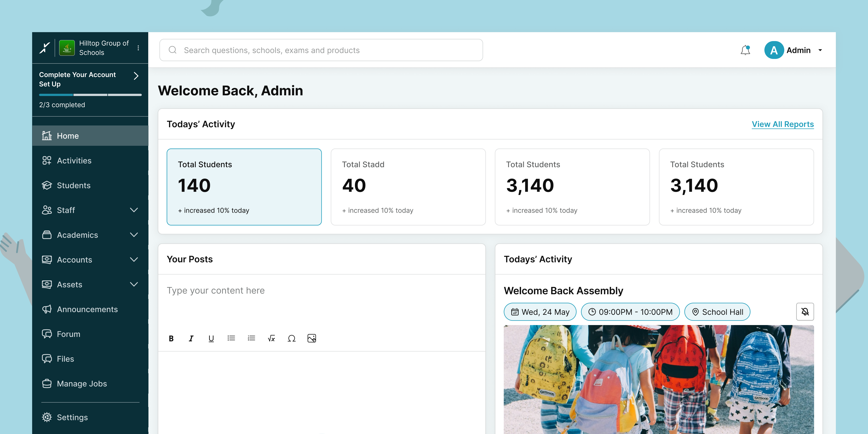
Task: Click the app brand logo in the sidebar
Action: [x=44, y=48]
